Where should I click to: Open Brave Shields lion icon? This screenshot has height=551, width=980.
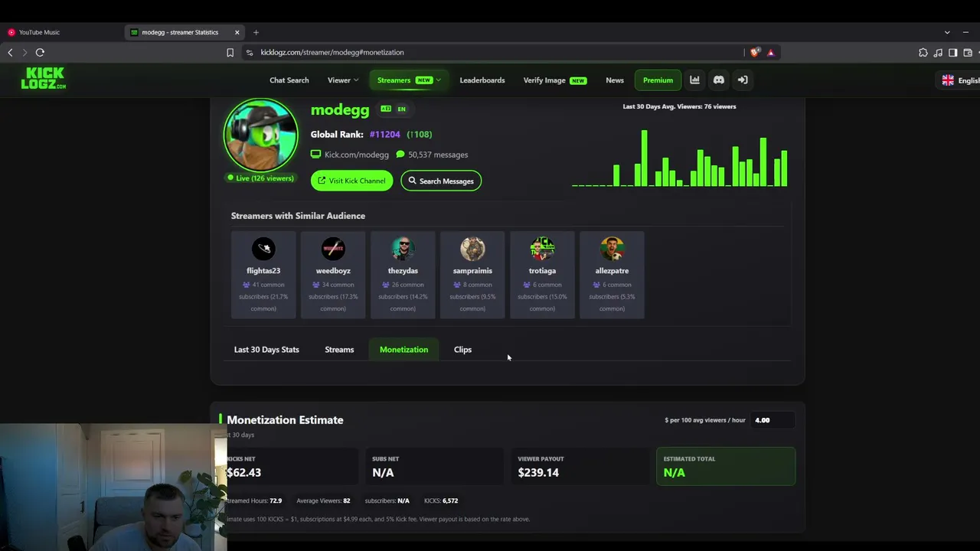coord(756,52)
